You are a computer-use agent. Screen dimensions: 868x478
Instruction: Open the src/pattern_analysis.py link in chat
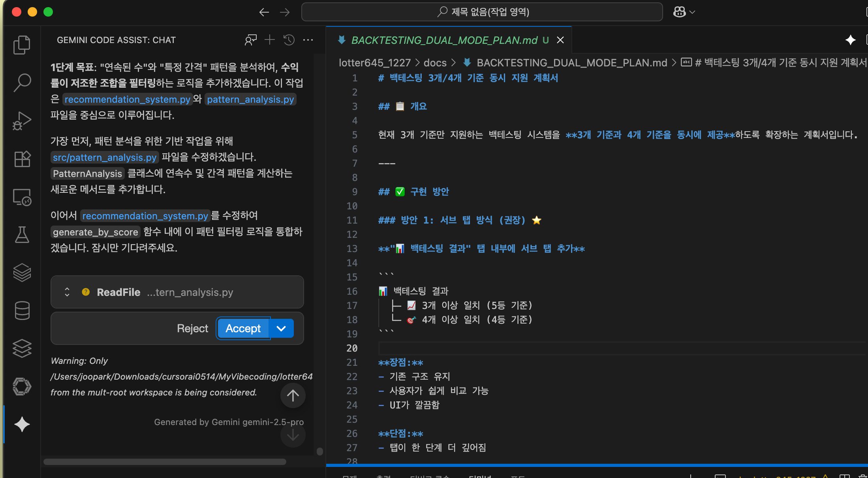point(105,157)
